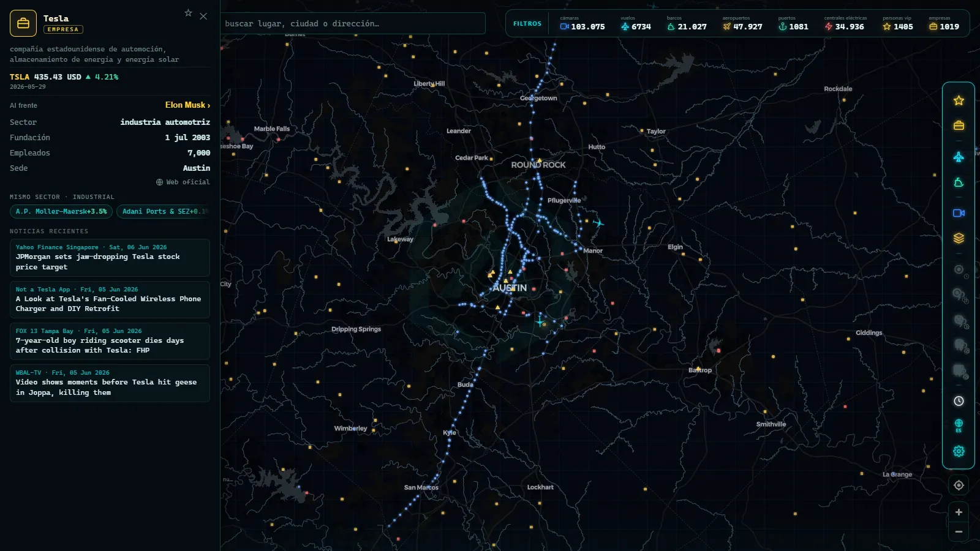Toggle vuelos filter showing 6734
980x551 pixels.
636,23
